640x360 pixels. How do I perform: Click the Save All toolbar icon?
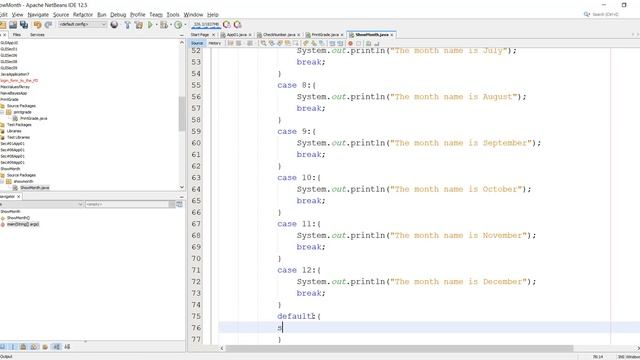pos(24,25)
